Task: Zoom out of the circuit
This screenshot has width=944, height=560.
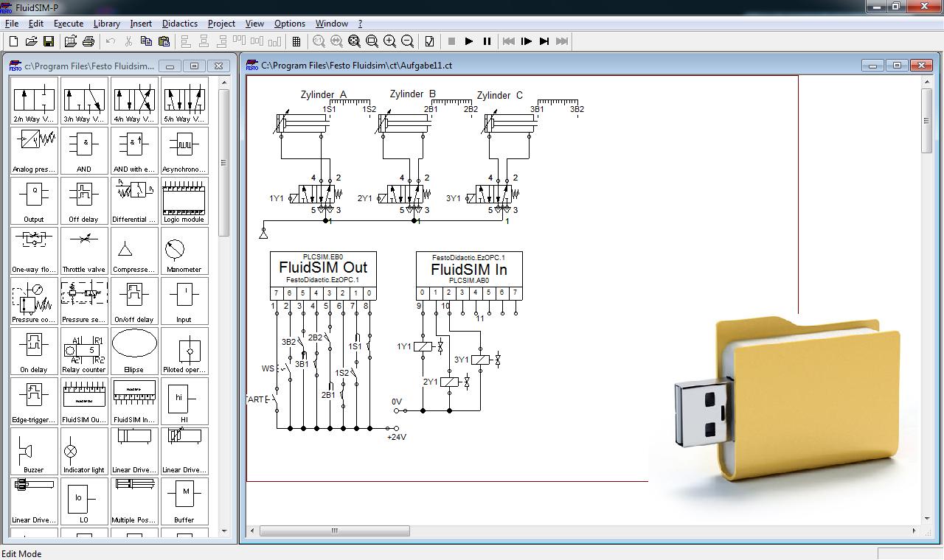Action: [x=407, y=41]
